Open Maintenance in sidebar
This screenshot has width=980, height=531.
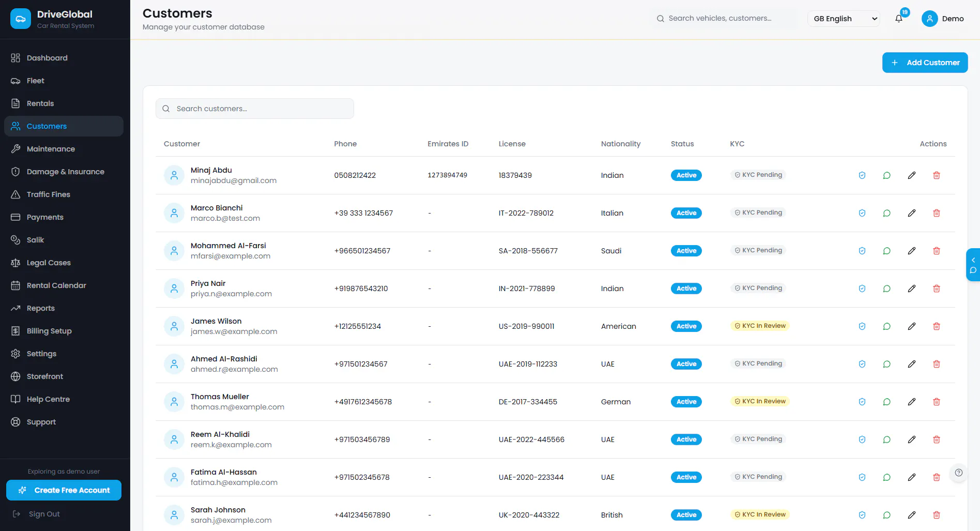point(64,149)
